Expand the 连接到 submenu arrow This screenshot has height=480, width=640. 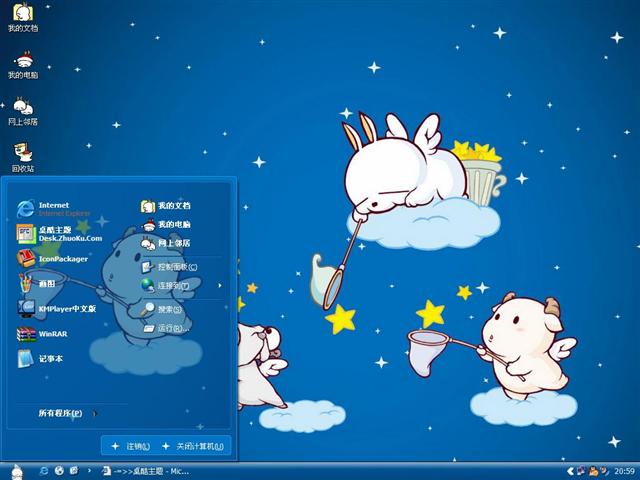(220, 286)
